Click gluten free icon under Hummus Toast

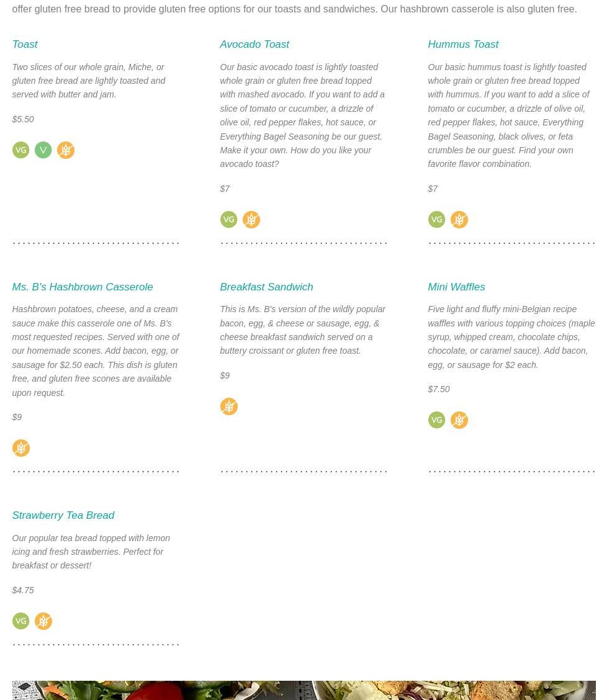click(459, 220)
